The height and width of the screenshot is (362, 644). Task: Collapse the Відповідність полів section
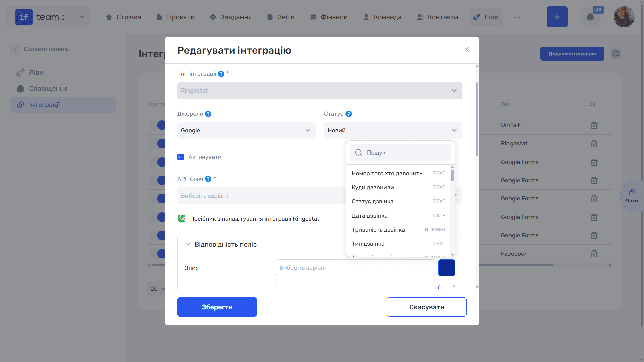pos(188,244)
